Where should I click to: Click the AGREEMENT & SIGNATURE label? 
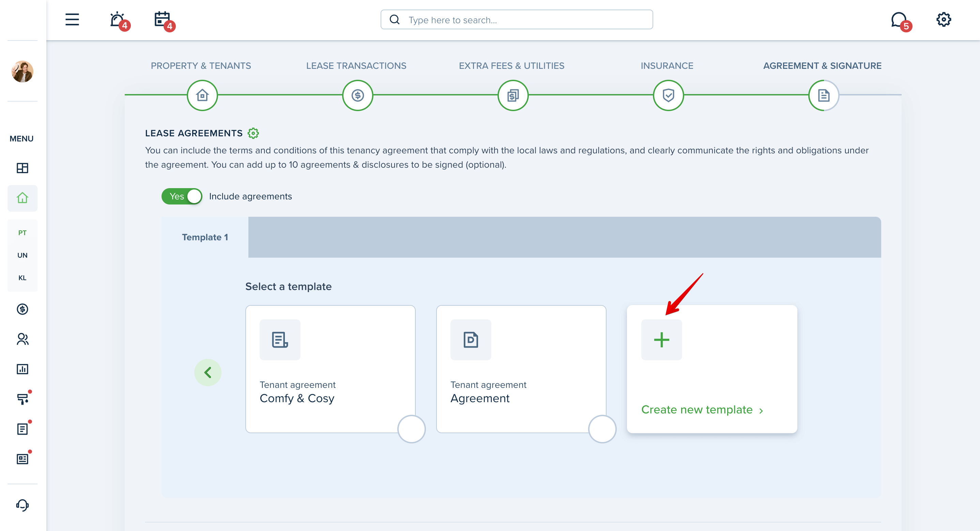822,66
